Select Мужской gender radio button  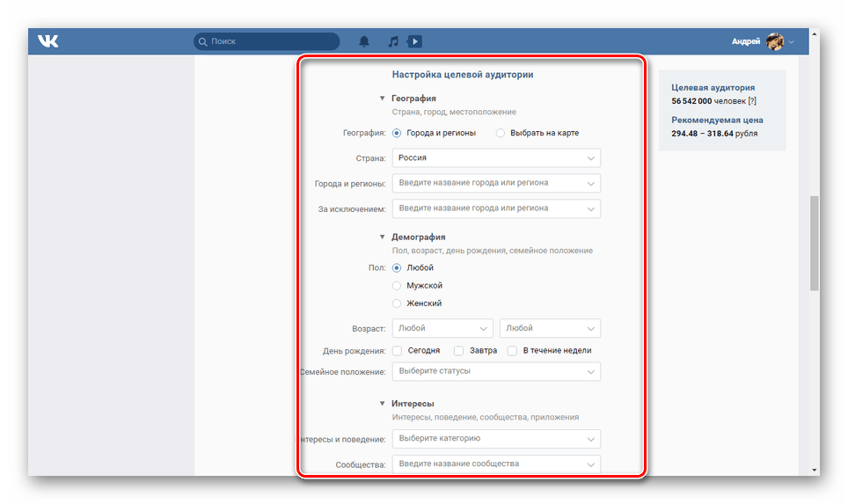coord(397,286)
